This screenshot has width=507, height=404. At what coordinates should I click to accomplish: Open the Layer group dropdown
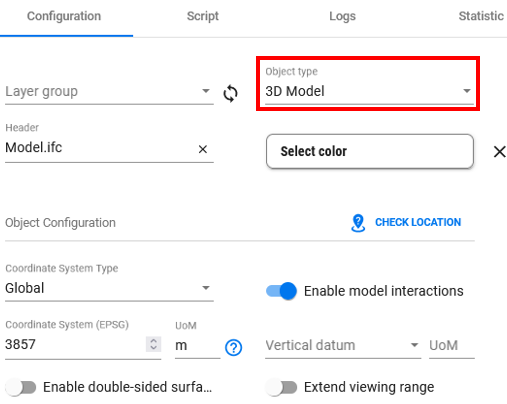pyautogui.click(x=109, y=91)
